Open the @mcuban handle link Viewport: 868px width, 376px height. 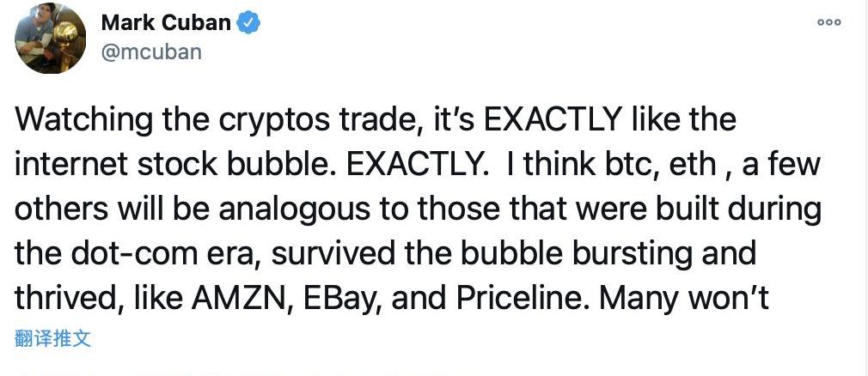151,52
